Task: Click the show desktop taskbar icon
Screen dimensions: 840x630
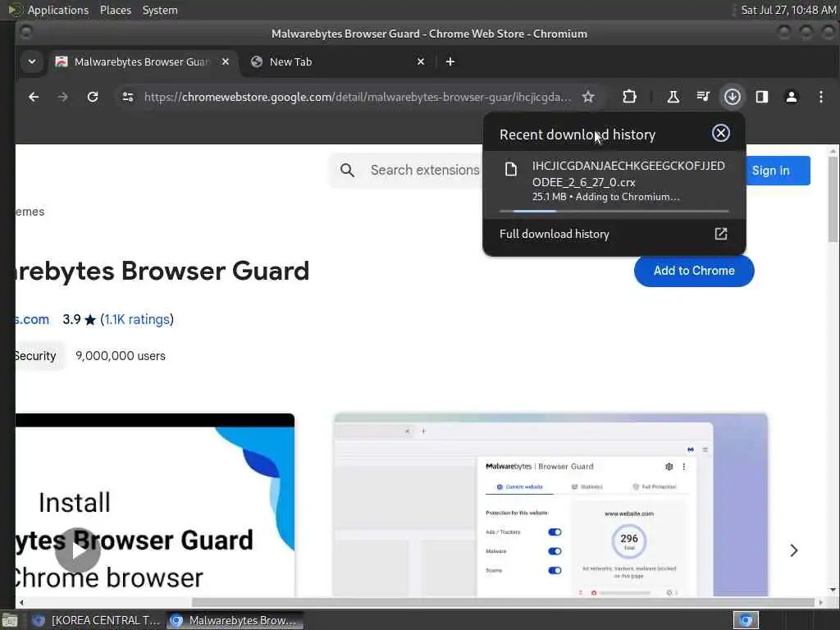Action: click(x=10, y=621)
